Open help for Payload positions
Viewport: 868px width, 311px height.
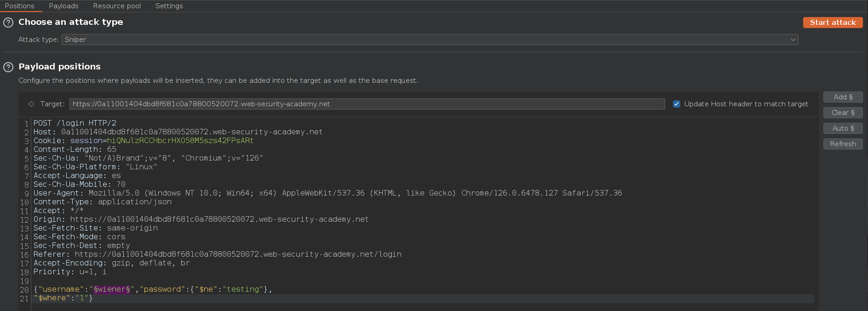[x=8, y=67]
